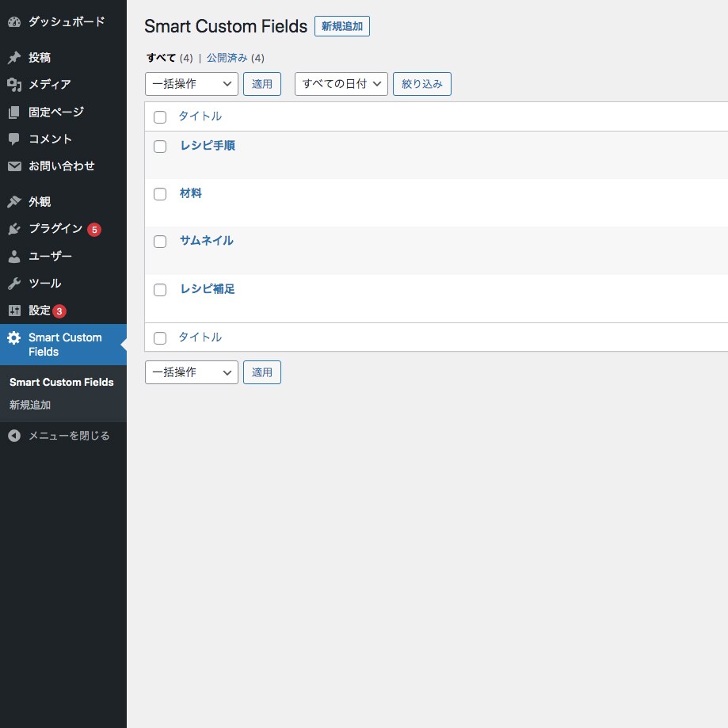728x728 pixels.
Task: Toggle the select-all checkbox in the table header
Action: click(x=160, y=117)
